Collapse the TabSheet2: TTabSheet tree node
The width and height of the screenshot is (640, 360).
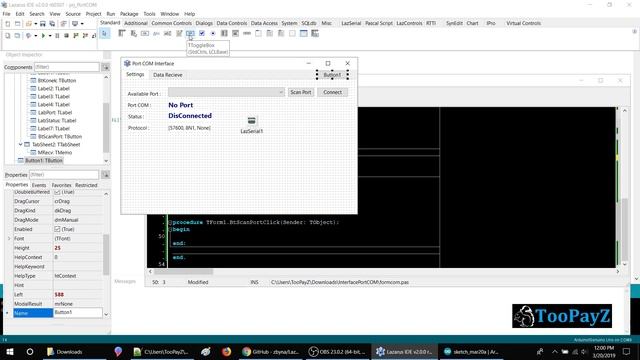pos(21,144)
